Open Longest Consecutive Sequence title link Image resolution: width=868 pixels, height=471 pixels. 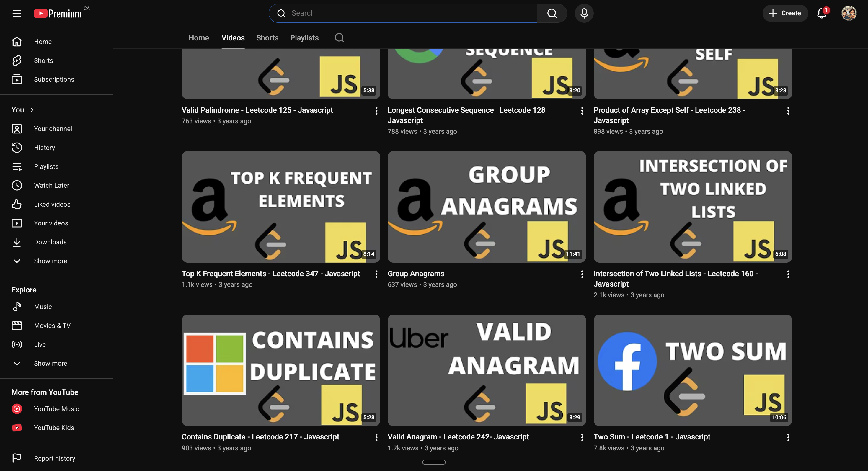[466, 115]
